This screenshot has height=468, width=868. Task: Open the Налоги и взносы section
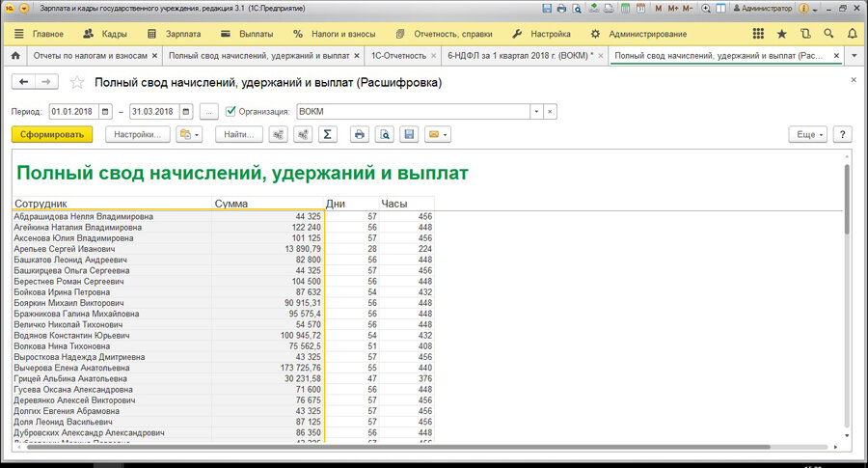click(x=335, y=34)
